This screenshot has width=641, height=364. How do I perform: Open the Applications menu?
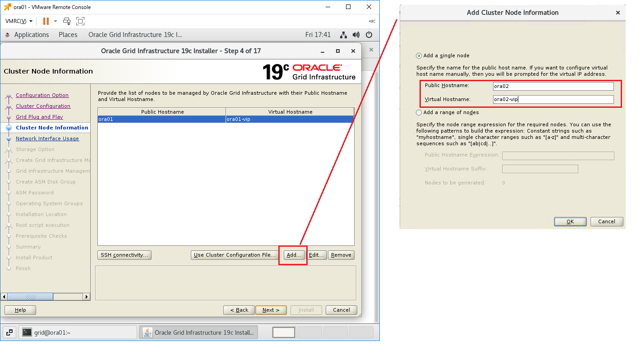32,35
